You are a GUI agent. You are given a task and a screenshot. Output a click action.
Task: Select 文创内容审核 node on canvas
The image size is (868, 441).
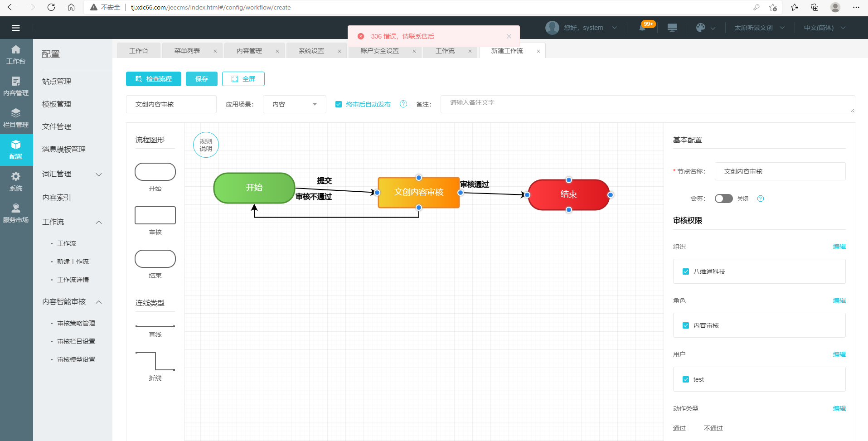(x=419, y=192)
